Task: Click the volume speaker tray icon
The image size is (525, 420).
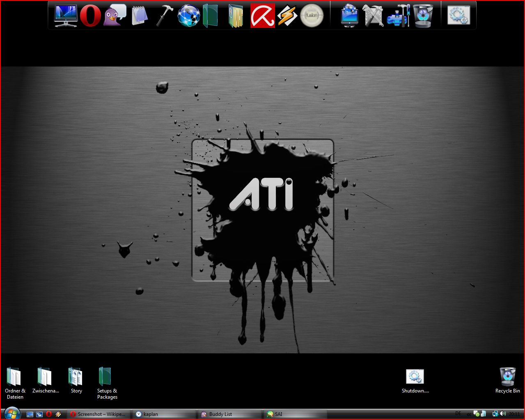Action: pyautogui.click(x=503, y=414)
